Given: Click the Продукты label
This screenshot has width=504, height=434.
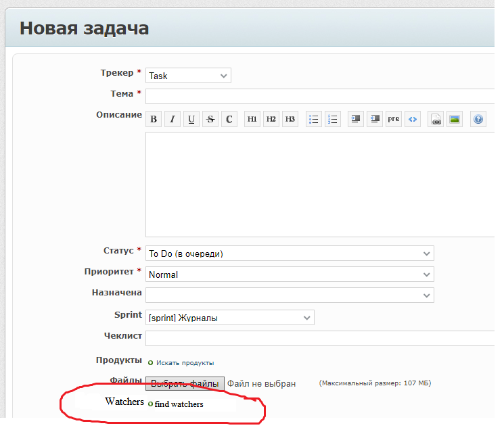Looking at the screenshot, I should (x=119, y=360).
